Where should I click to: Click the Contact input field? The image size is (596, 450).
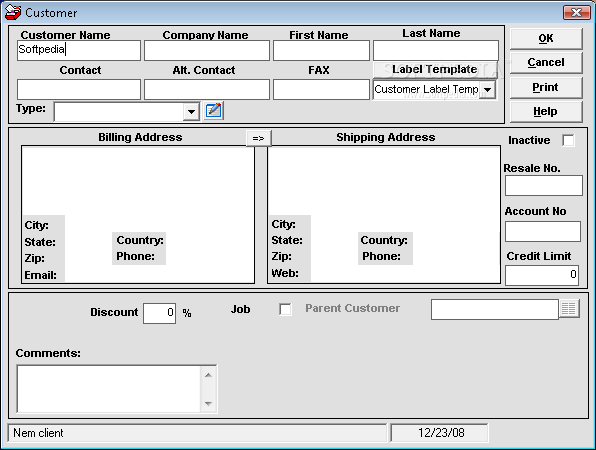[x=79, y=89]
